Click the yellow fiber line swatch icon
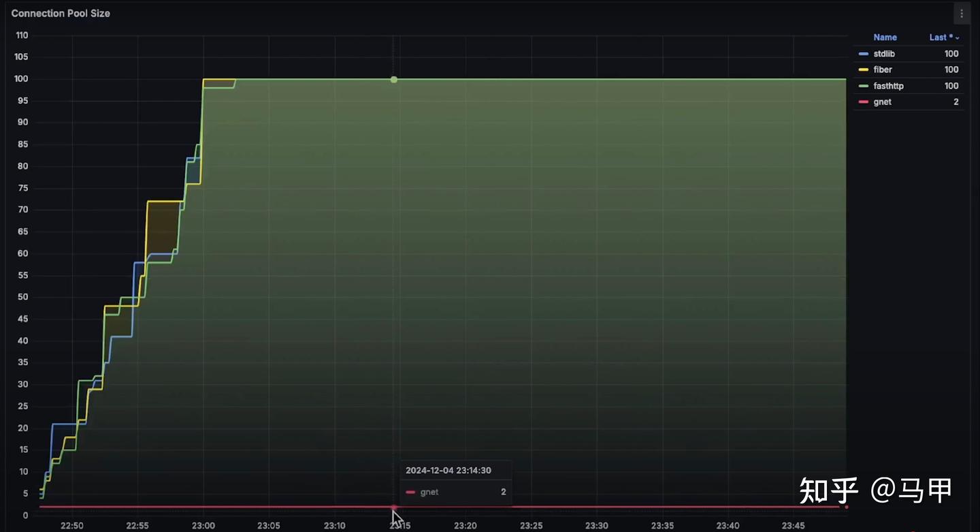This screenshot has height=532, width=980. pos(863,69)
